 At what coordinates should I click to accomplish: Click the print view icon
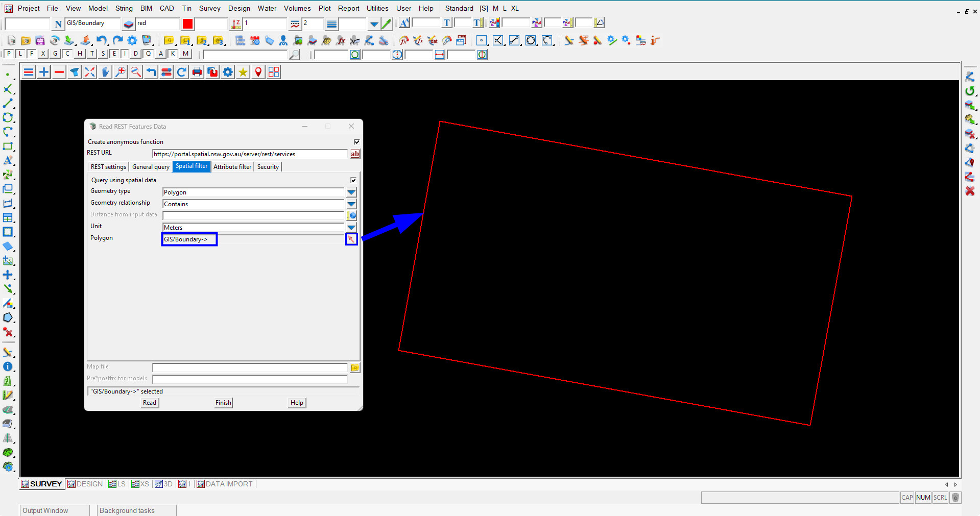(x=197, y=72)
